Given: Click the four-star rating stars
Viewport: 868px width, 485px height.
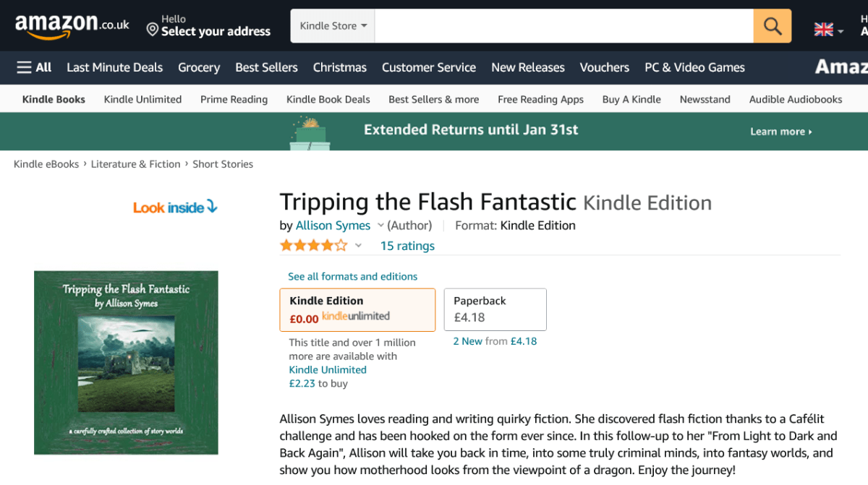Looking at the screenshot, I should coord(313,246).
